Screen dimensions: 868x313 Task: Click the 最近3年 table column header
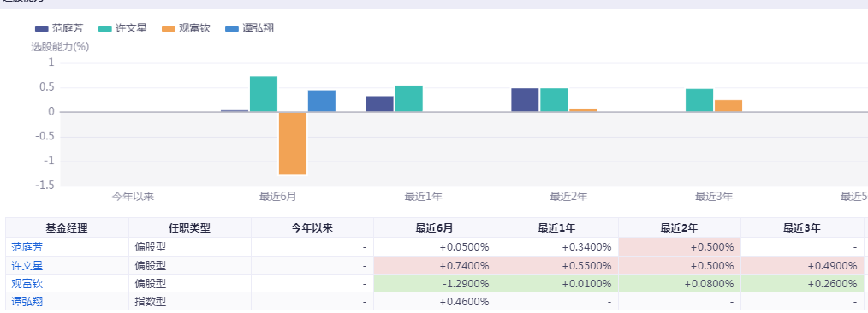[802, 227]
